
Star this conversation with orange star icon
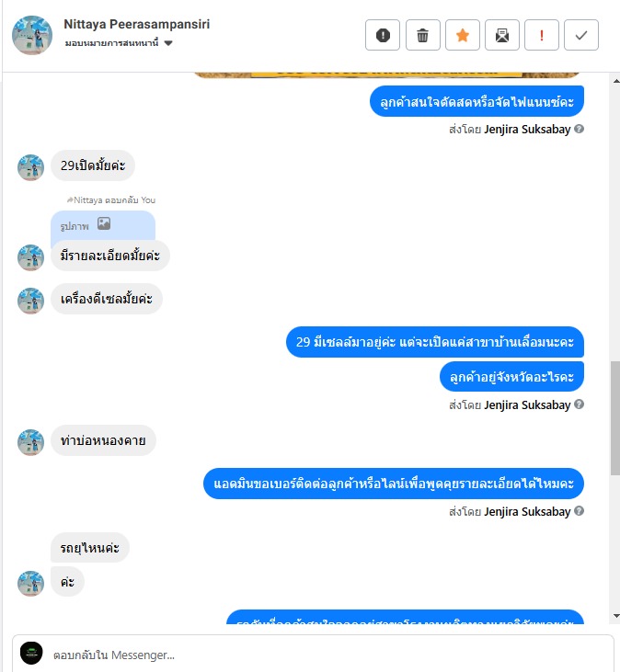coord(462,35)
